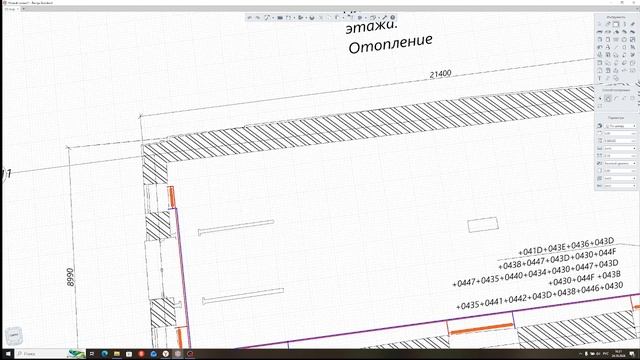
Task: Click the text line '+0430+044F +043B'
Action: [x=584, y=278]
